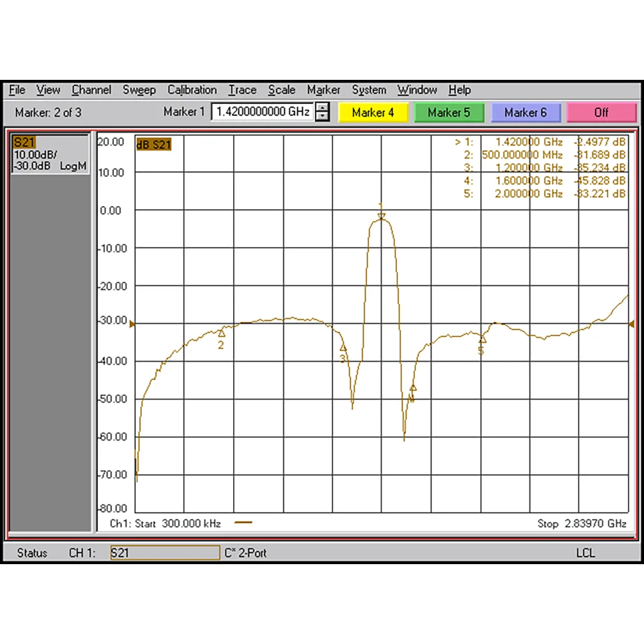This screenshot has height=644, width=644.
Task: Click the '0.00' y-axis scale label
Action: pyautogui.click(x=111, y=211)
